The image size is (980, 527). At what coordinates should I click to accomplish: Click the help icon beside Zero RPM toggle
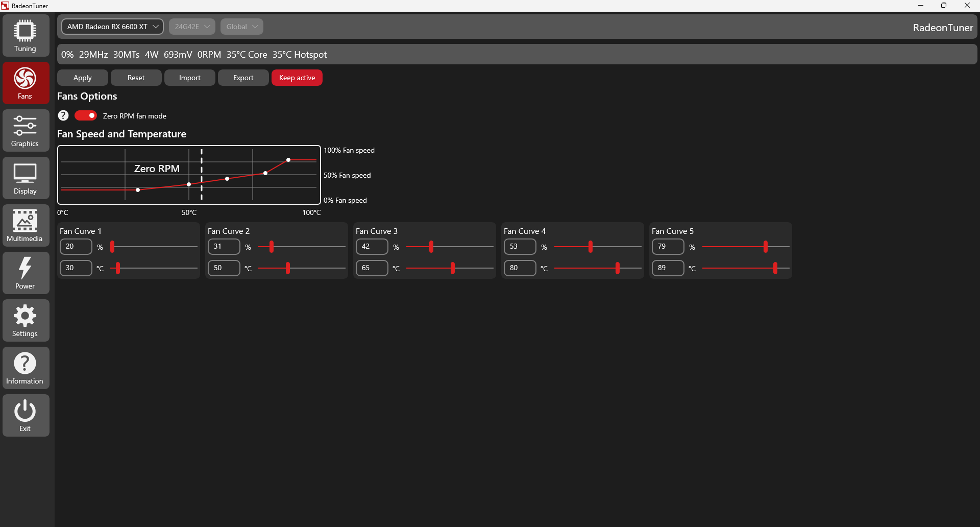[63, 115]
